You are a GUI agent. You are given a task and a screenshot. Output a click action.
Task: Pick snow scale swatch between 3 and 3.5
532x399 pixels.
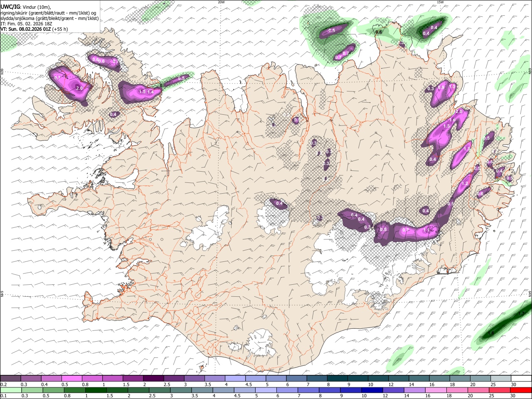tap(194, 379)
